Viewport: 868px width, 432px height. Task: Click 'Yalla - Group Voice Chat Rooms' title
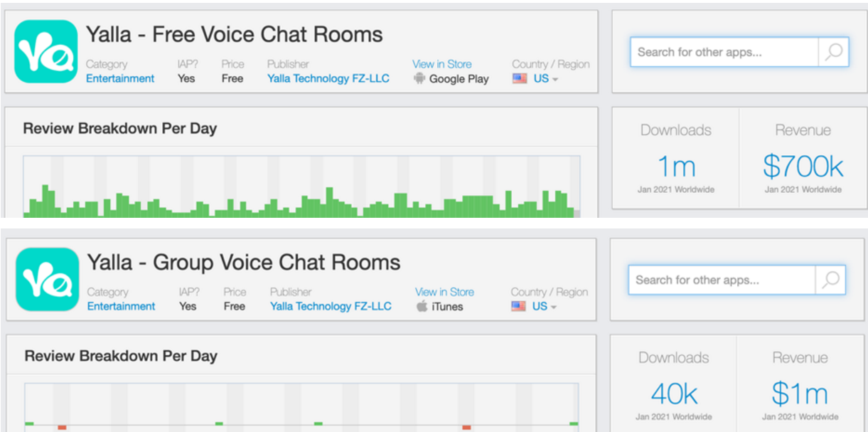[x=244, y=263]
